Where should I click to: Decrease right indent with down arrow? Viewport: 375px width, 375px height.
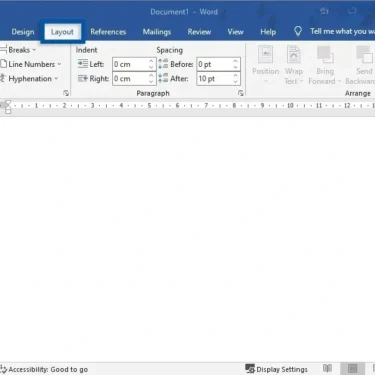coord(151,82)
